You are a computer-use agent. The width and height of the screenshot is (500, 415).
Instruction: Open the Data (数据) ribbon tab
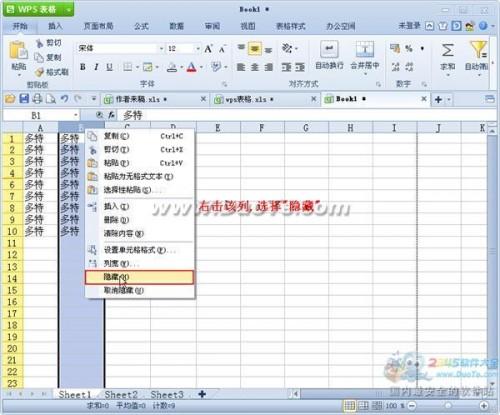tap(177, 26)
